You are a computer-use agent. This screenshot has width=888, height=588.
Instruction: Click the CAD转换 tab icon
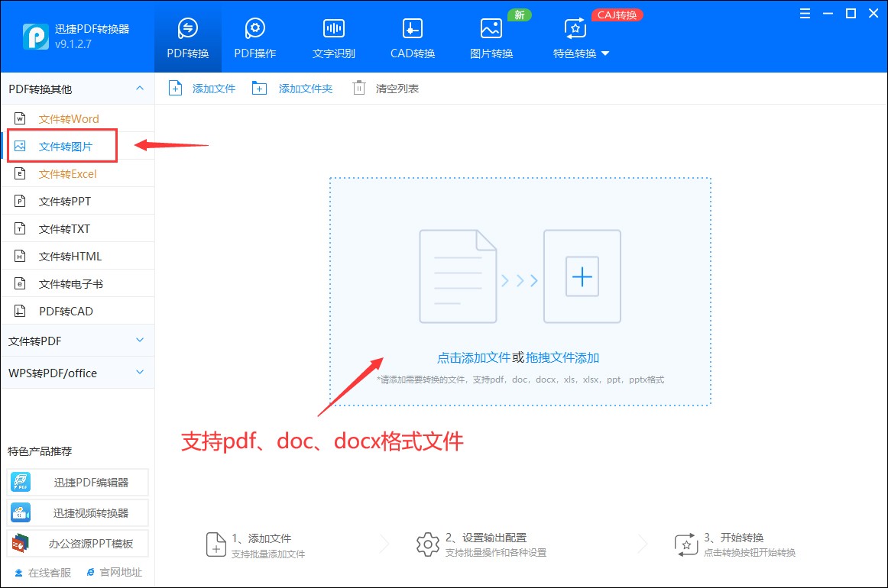coord(413,28)
